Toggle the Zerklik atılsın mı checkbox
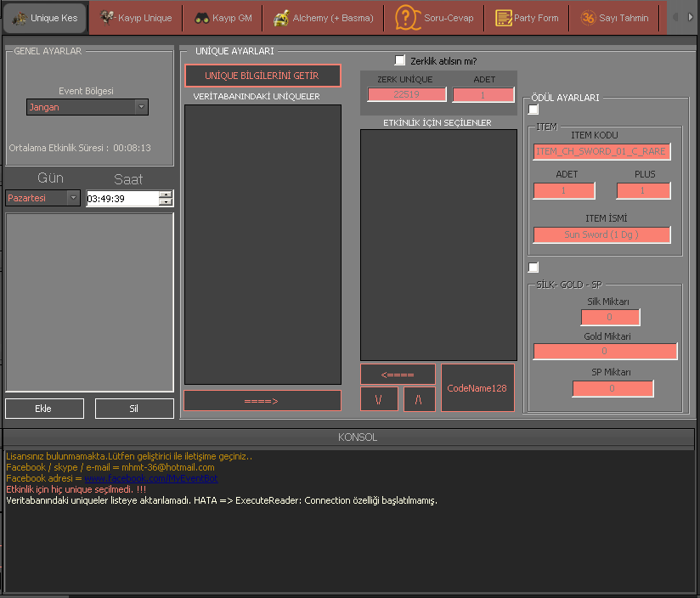 [400, 60]
